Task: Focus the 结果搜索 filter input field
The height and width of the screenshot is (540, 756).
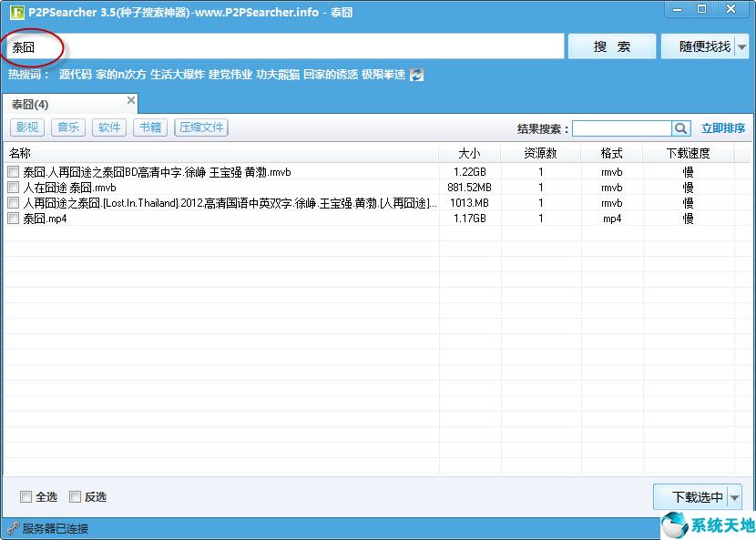Action: click(621, 128)
